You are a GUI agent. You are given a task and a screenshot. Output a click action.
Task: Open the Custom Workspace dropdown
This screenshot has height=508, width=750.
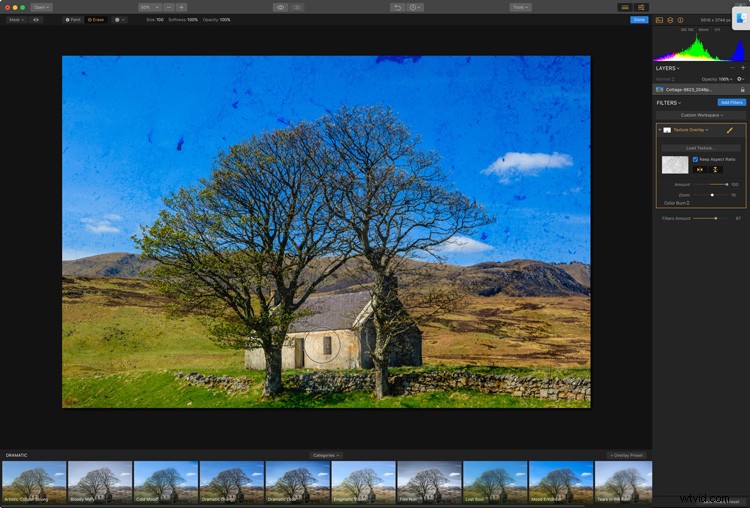[701, 115]
